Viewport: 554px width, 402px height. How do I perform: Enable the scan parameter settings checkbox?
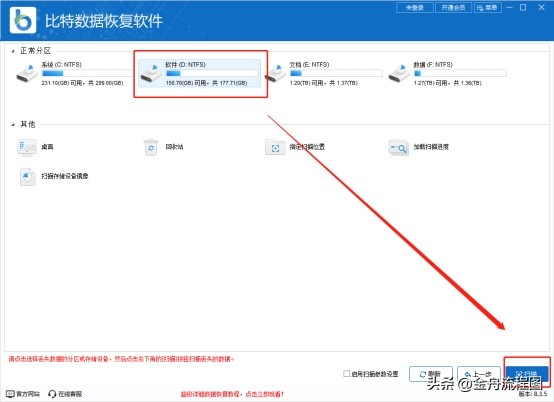pyautogui.click(x=347, y=373)
